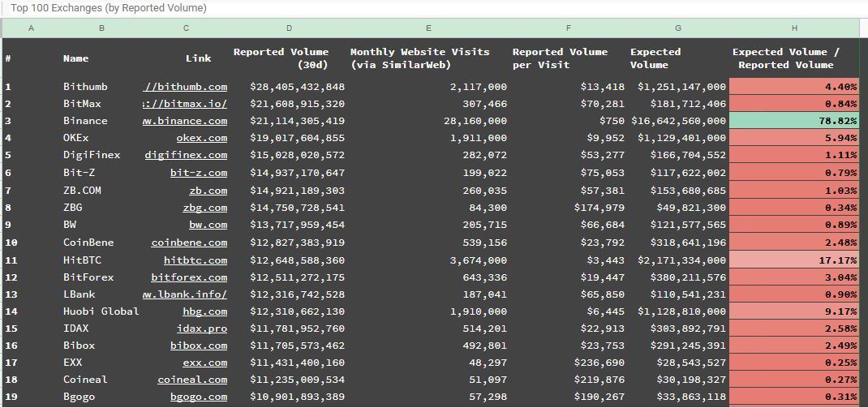
Task: Visit the bibox.com link
Action: click(199, 346)
